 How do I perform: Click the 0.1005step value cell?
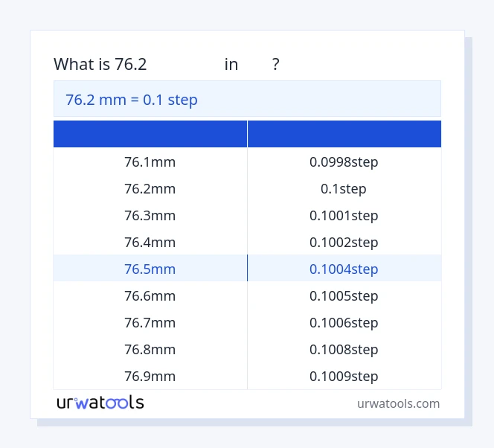pos(344,295)
